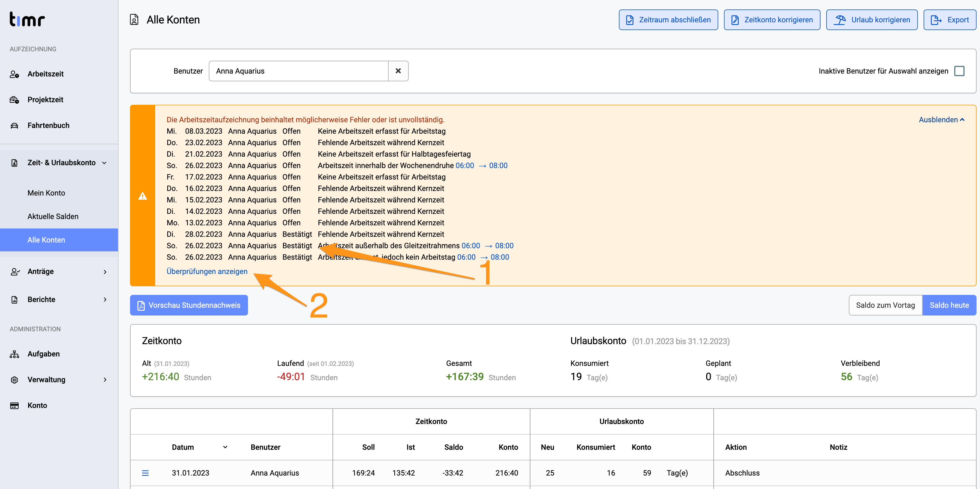Viewport: 980px width, 489px height.
Task: Click the Verwaltung gear icon
Action: [x=14, y=380]
